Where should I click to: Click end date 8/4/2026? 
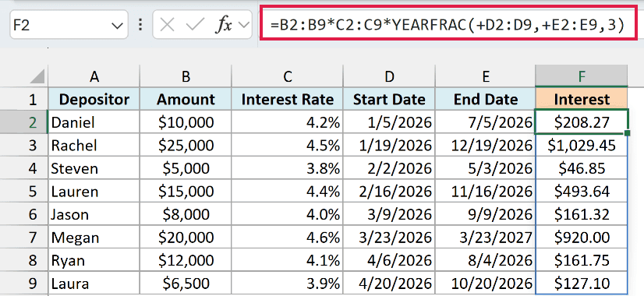click(486, 260)
